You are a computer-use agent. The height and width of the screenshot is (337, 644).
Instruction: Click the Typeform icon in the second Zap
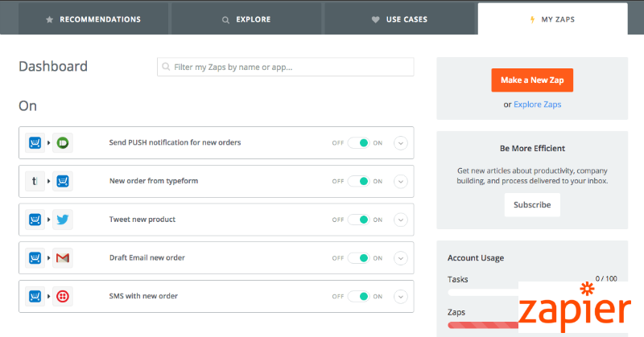tap(35, 181)
